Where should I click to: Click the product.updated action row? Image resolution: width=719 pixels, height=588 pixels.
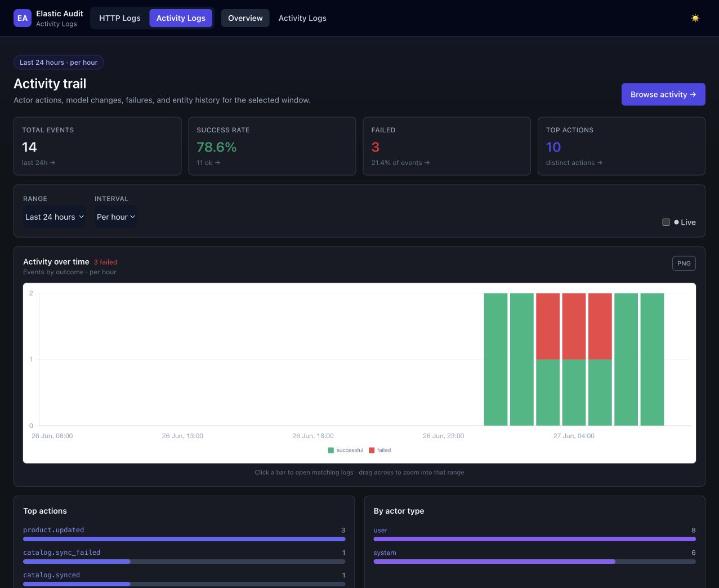(x=184, y=534)
